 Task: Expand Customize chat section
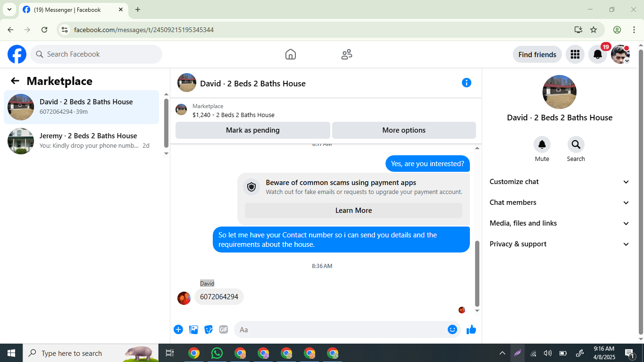point(560,182)
